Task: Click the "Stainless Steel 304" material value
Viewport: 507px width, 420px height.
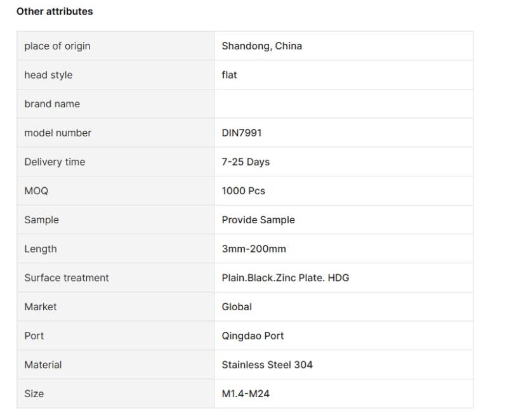Action: pos(267,365)
